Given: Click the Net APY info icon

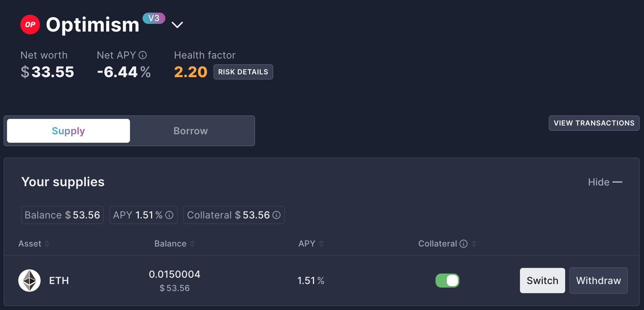Looking at the screenshot, I should pyautogui.click(x=143, y=55).
